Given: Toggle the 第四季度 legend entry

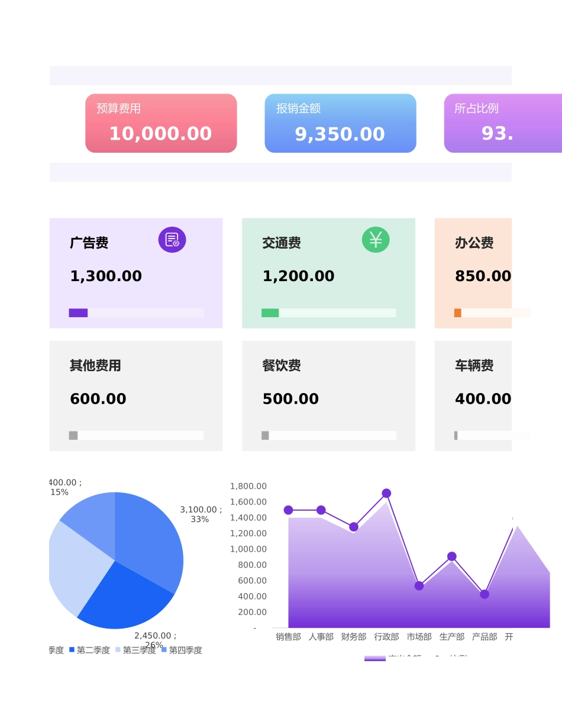Looking at the screenshot, I should click(185, 650).
